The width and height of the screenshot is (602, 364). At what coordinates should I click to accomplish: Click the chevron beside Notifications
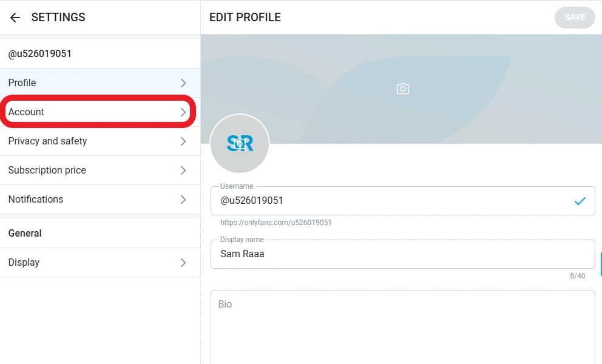183,200
